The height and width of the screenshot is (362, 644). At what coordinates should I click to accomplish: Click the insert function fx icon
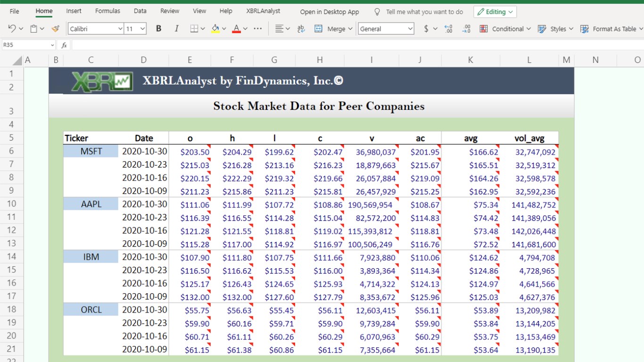click(x=64, y=45)
